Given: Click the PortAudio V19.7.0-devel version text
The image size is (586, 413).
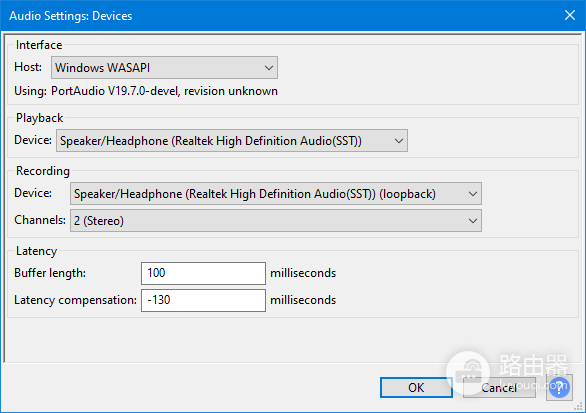Looking at the screenshot, I should tap(164, 91).
